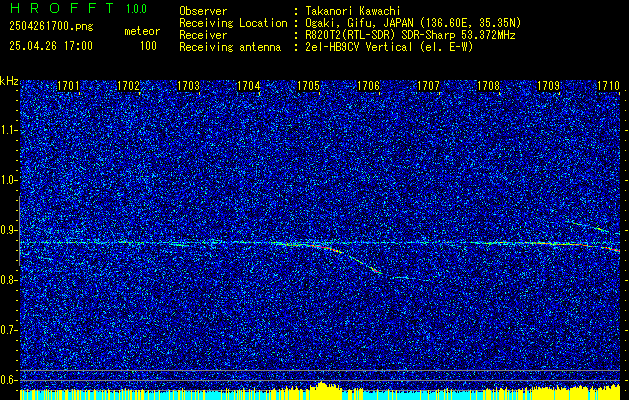
Task: Click the Receiving Location label
Action: pyautogui.click(x=233, y=23)
